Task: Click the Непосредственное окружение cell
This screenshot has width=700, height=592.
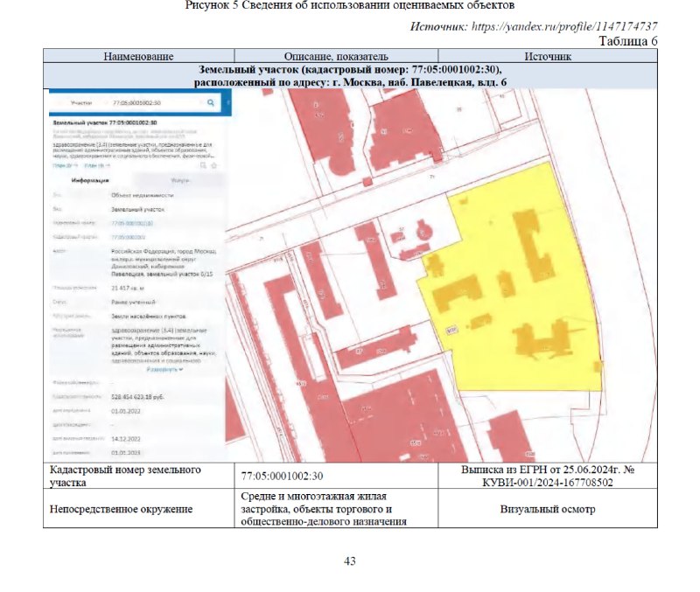Action: 138,509
